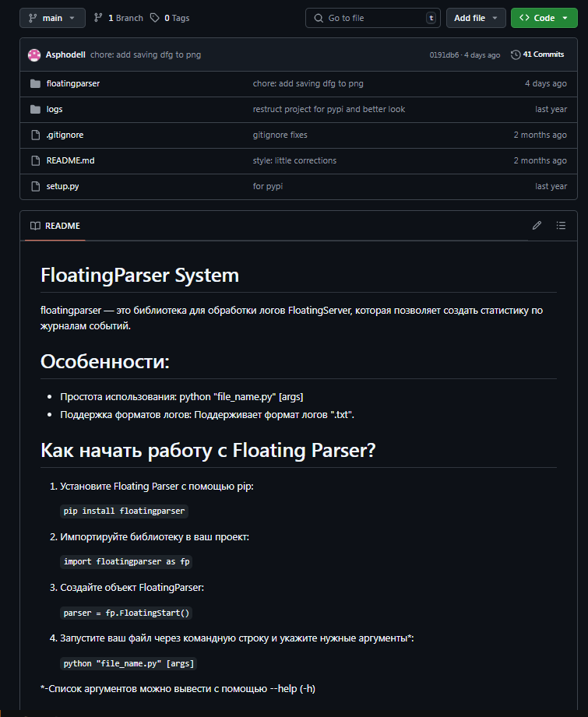This screenshot has height=717, width=588.
Task: Open the main branch dropdown
Action: (52, 18)
